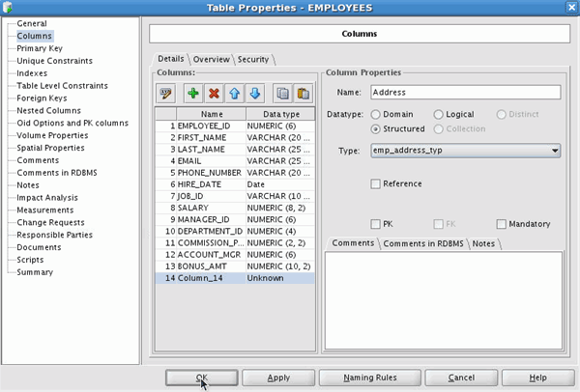Open Table Level Constraints page
Image resolution: width=580 pixels, height=392 pixels.
(62, 86)
